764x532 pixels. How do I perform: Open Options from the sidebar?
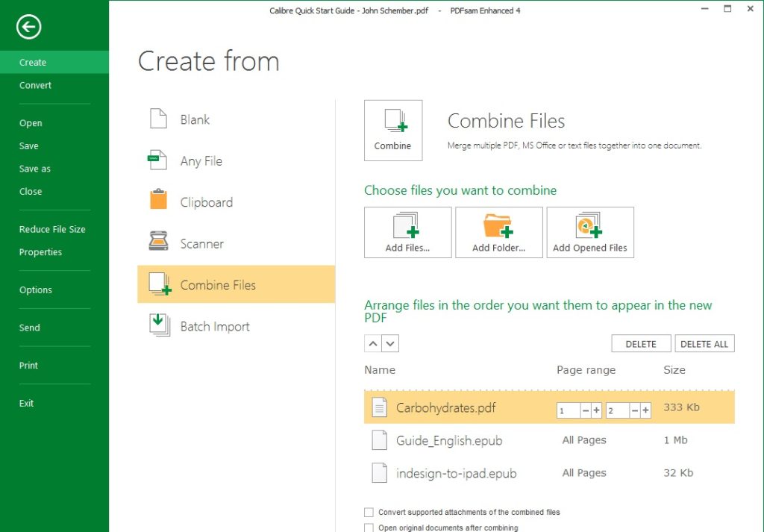(36, 290)
